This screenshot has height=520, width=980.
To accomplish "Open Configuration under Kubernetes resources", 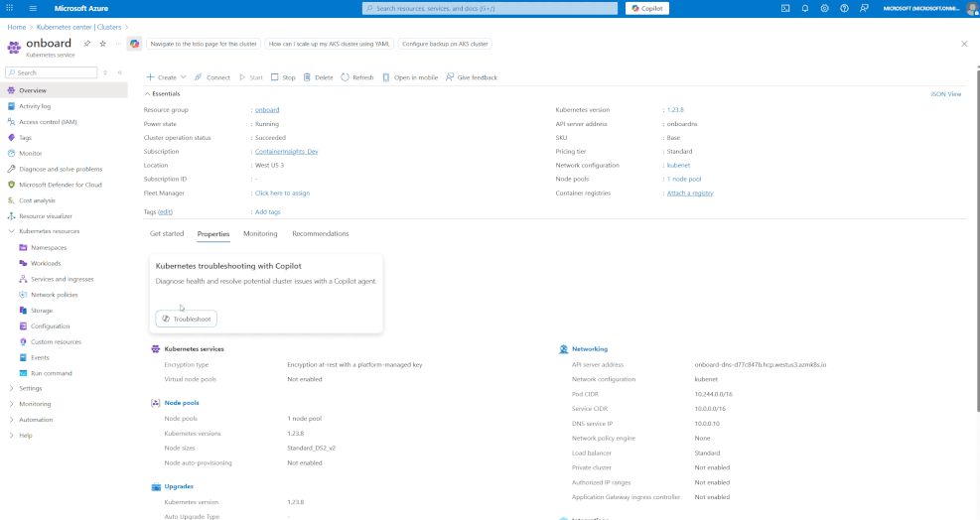I will coord(50,326).
